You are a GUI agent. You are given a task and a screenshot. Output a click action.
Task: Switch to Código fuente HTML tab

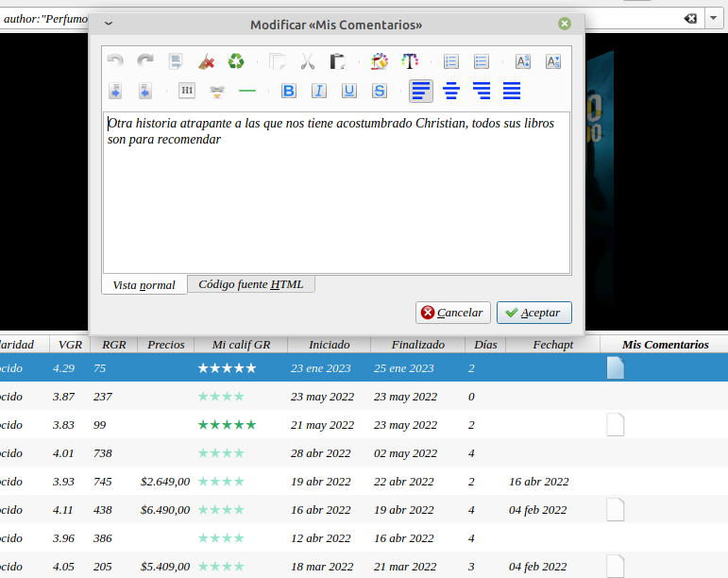[x=251, y=284]
